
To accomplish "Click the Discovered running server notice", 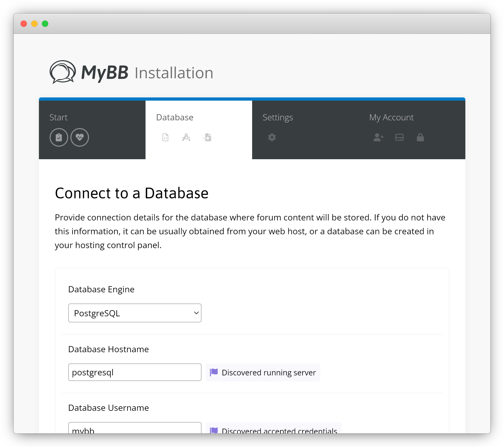I will click(x=263, y=372).
